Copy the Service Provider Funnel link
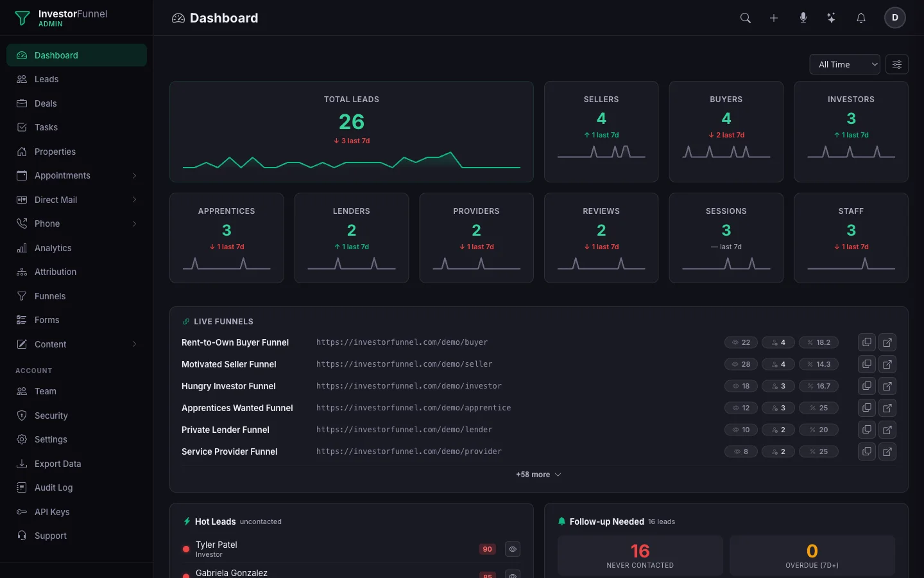Viewport: 924px width, 578px height. (x=867, y=451)
